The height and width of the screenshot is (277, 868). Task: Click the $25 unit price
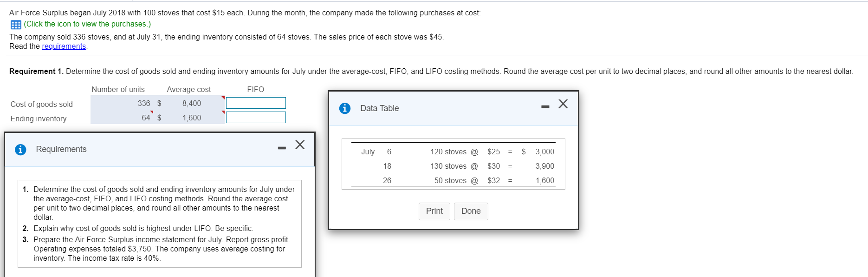tap(494, 152)
